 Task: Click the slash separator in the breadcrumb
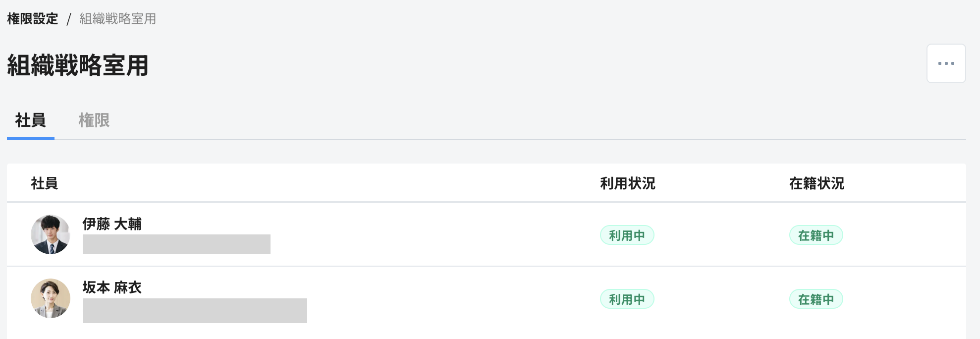click(69, 19)
